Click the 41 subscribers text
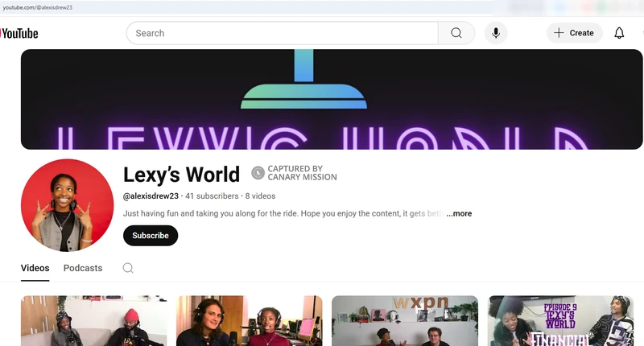This screenshot has width=644, height=346. tap(212, 196)
